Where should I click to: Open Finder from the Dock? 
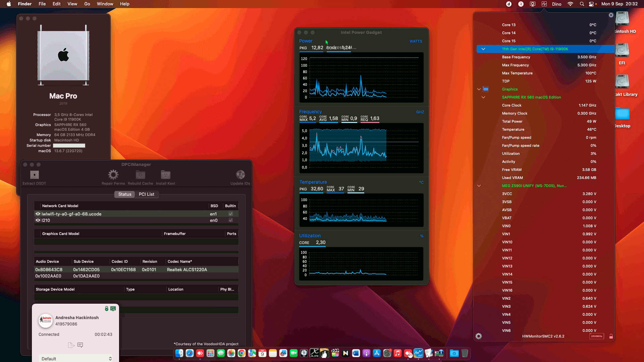pos(179,353)
